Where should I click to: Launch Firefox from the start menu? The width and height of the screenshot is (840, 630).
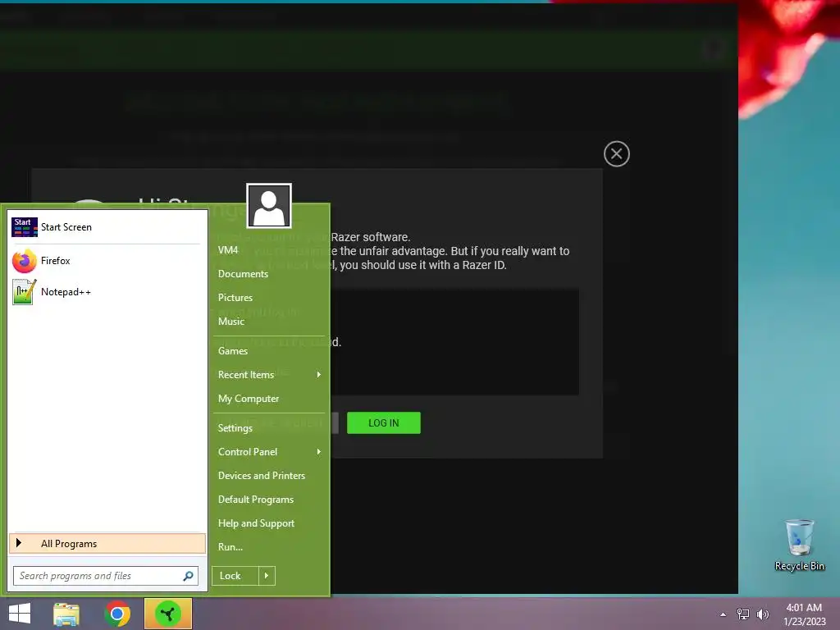[107, 261]
